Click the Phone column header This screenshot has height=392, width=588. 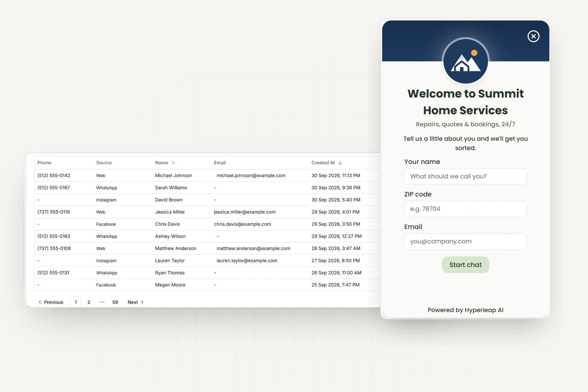[x=44, y=163]
